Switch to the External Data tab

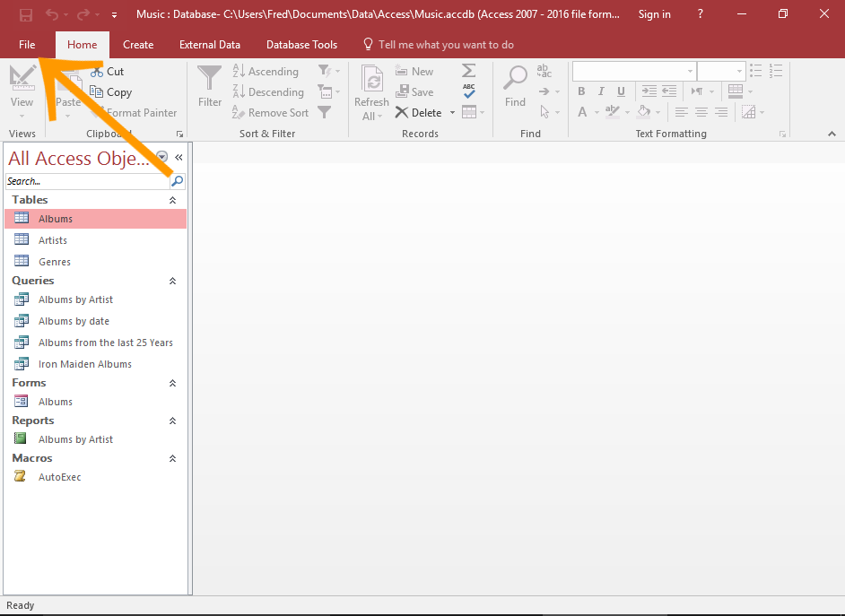pos(210,45)
